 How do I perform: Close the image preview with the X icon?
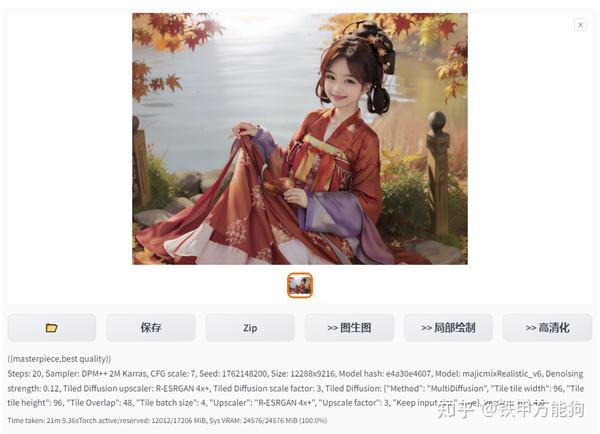pos(580,25)
